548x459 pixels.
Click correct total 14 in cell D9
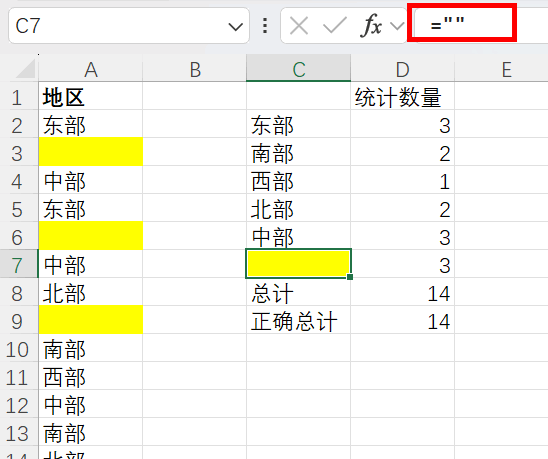pyautogui.click(x=403, y=320)
